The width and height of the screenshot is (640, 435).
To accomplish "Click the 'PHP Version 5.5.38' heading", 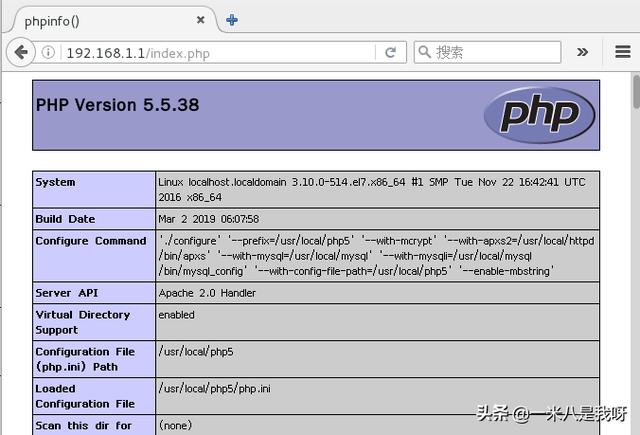I will (118, 105).
